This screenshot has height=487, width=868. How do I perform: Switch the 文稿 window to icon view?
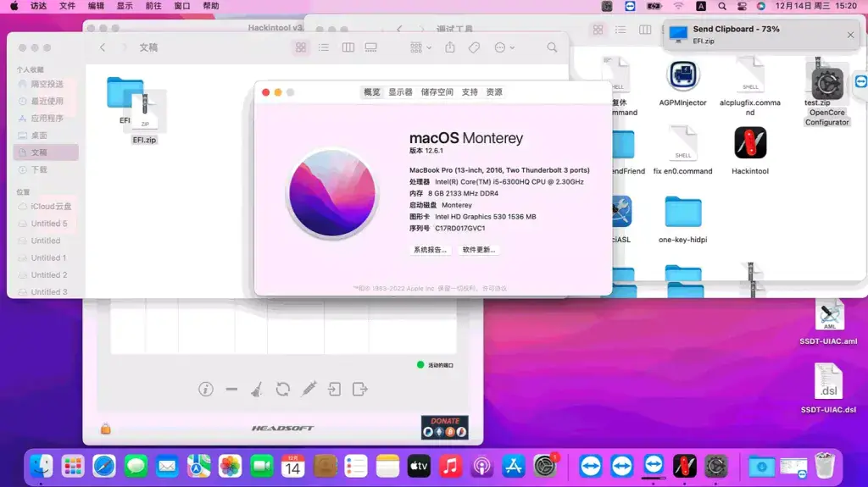[x=301, y=47]
